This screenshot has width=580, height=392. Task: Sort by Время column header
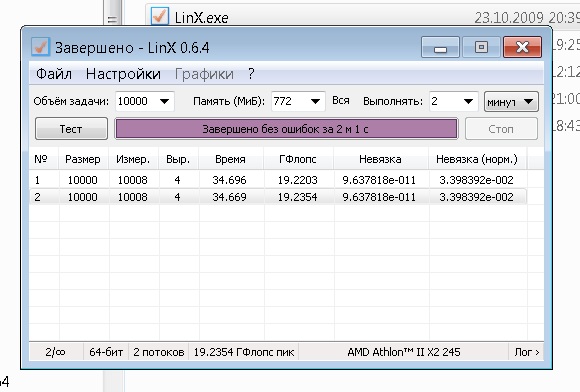231,159
